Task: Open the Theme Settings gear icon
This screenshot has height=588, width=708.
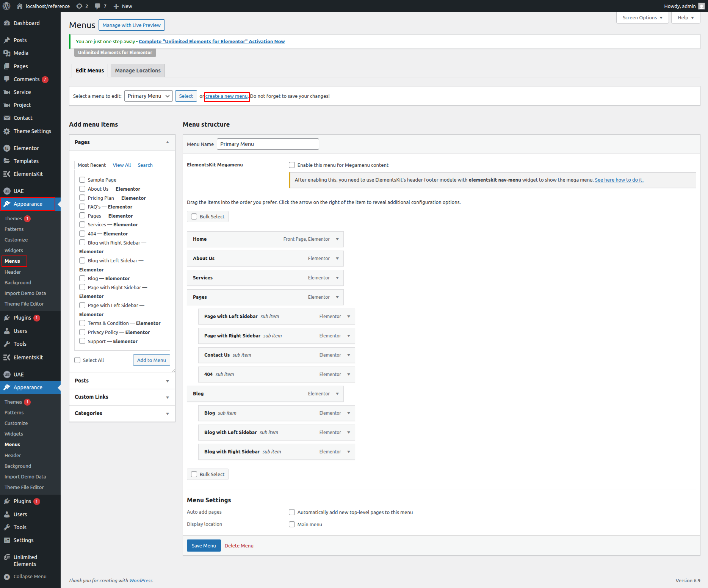Action: 7,131
